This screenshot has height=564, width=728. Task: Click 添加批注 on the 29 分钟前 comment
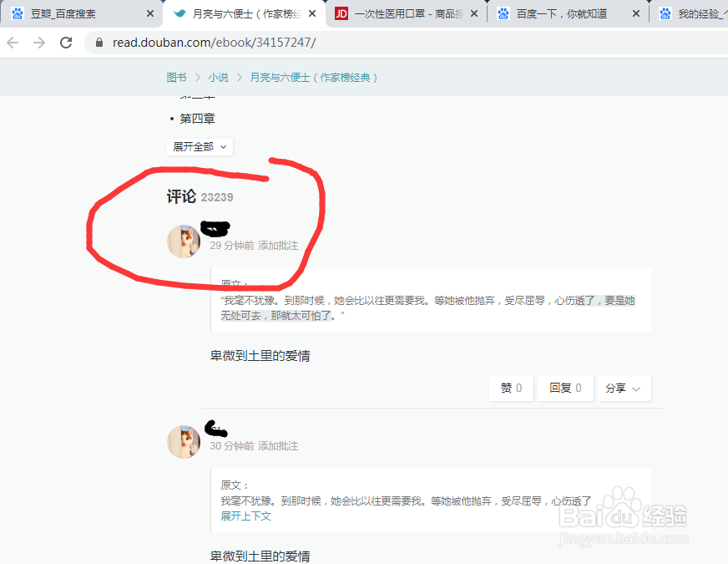tap(278, 246)
